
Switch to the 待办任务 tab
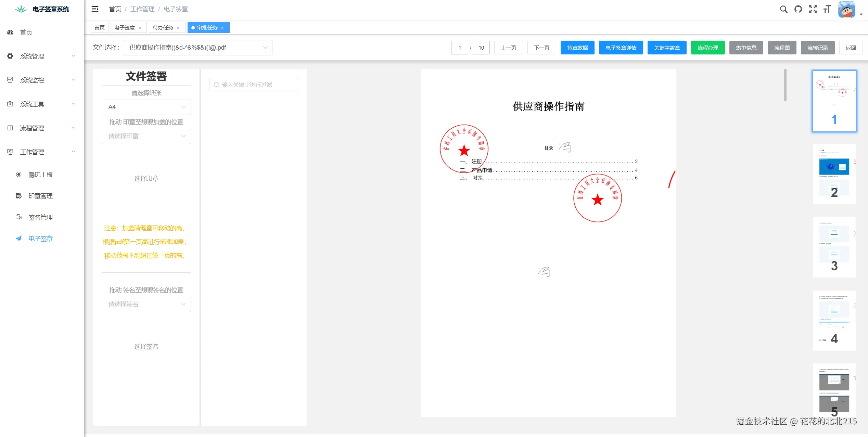[163, 28]
